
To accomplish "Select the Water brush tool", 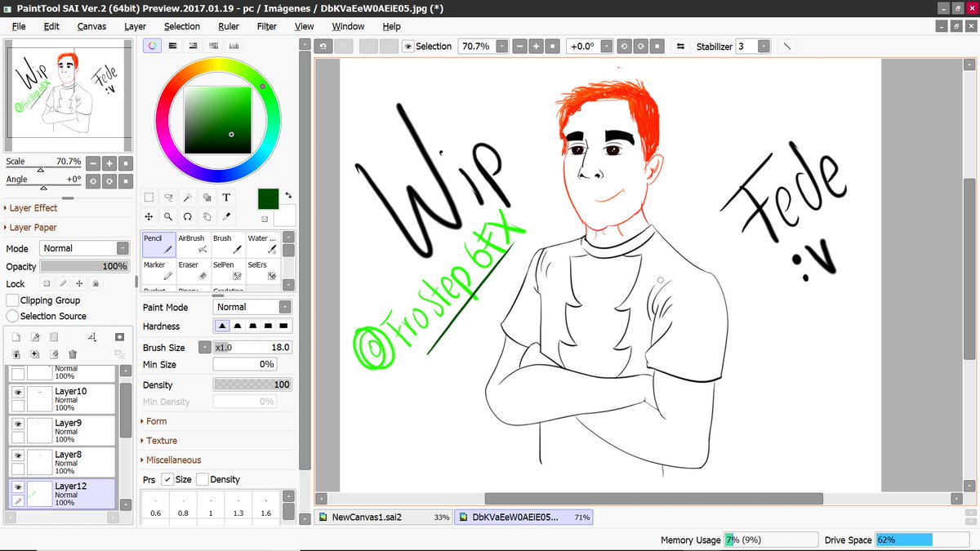I will pyautogui.click(x=263, y=246).
